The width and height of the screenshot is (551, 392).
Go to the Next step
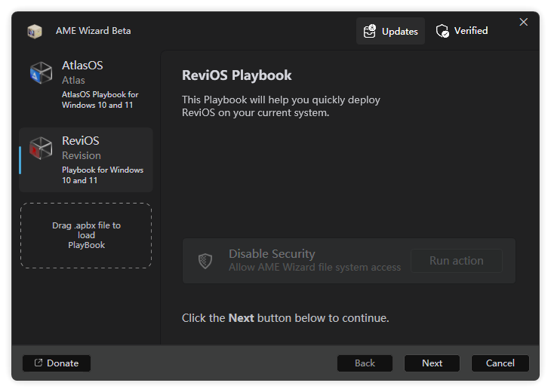(x=432, y=363)
